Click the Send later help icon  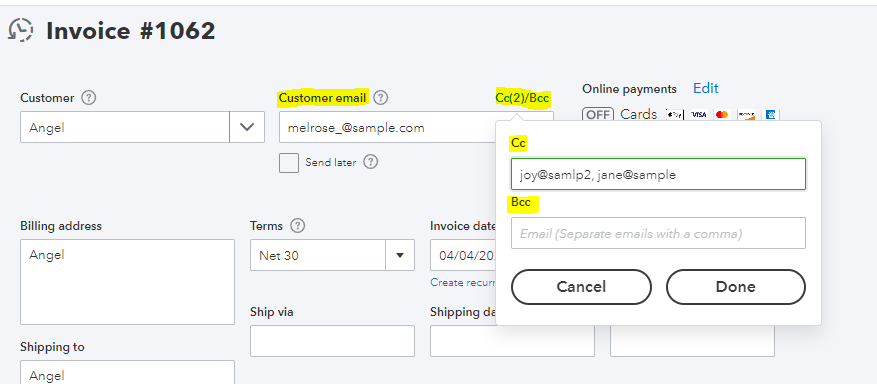(370, 162)
